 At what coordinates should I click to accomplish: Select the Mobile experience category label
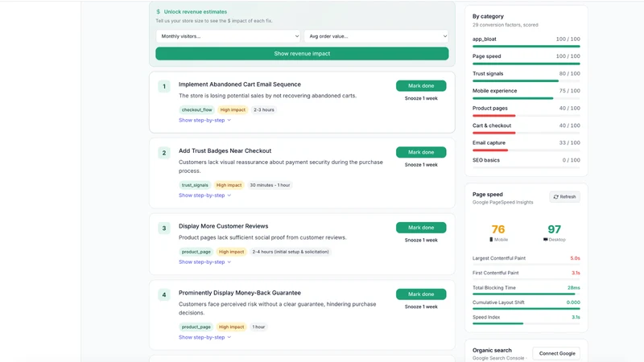pyautogui.click(x=494, y=91)
